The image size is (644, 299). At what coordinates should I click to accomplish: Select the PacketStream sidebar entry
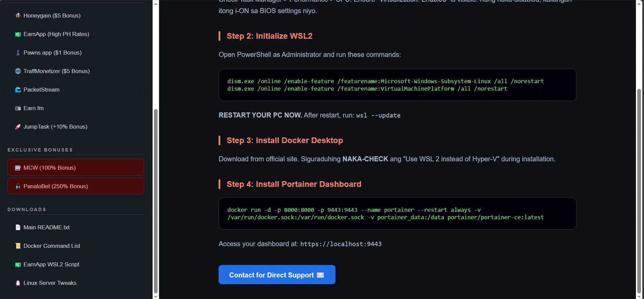76,90
